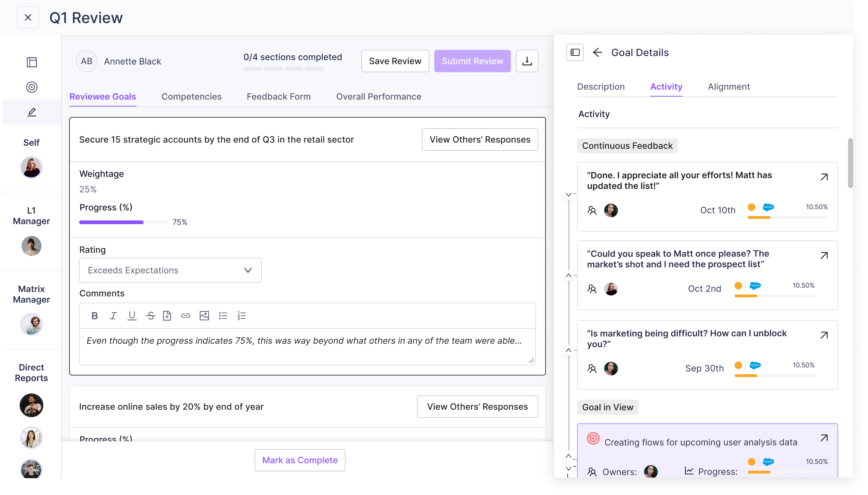The height and width of the screenshot is (495, 868).
Task: Switch to the Overall Performance tab
Action: [x=379, y=97]
